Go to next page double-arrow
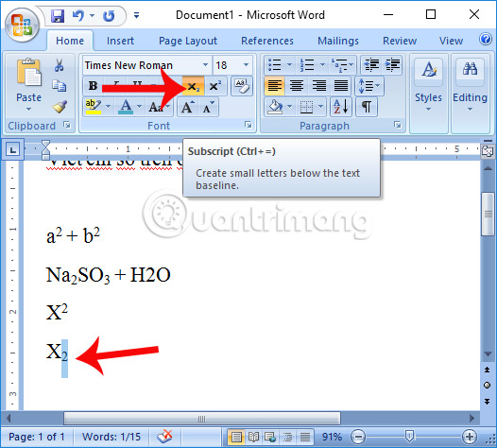 coord(488,401)
